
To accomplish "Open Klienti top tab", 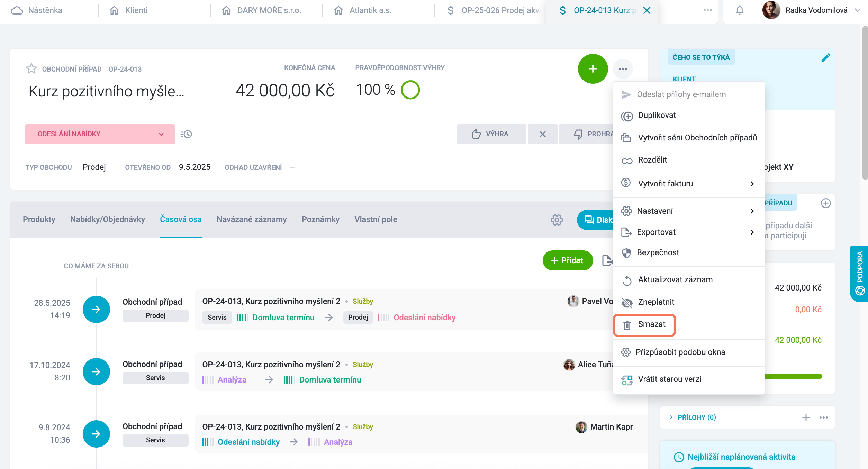I will click(x=128, y=10).
